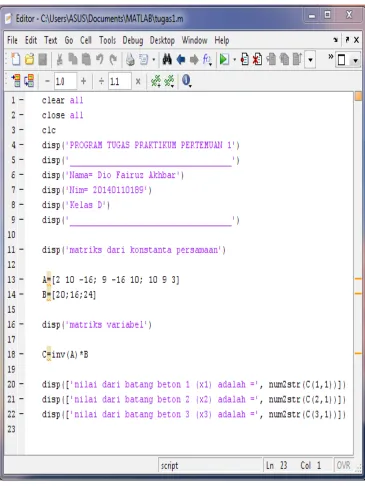Run the script with green play icon
Screen dimensions: 365x486
[224, 60]
